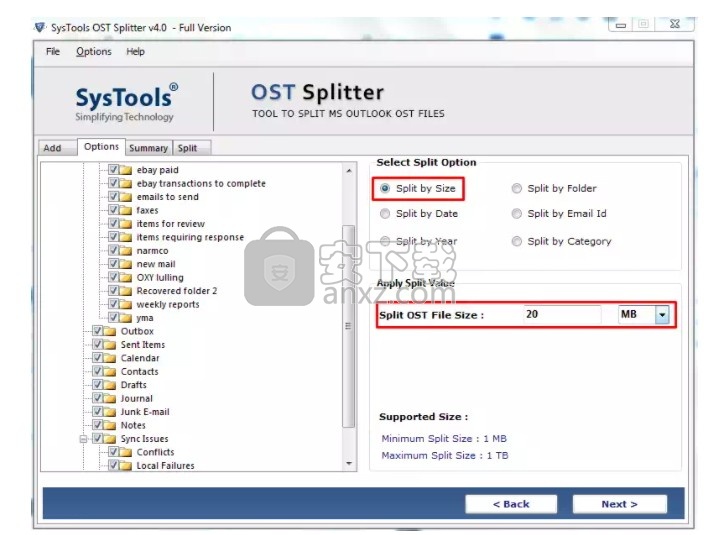Uncheck the new mail checkbox
Screen dimensions: 704x535
[x=113, y=263]
